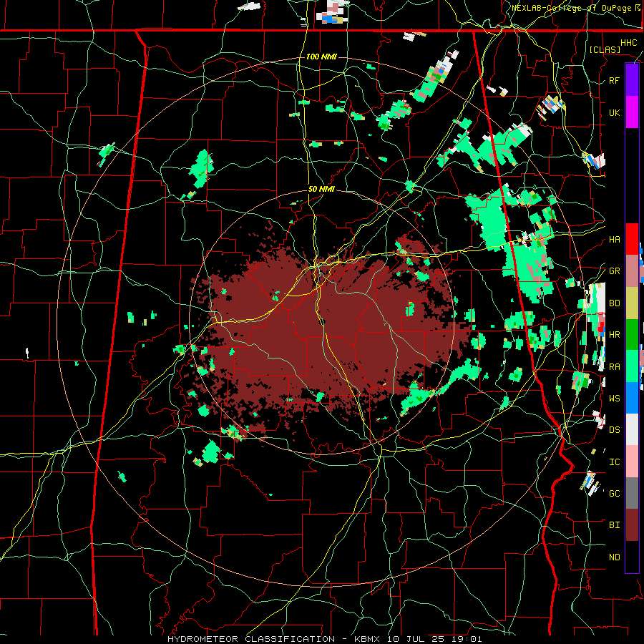This screenshot has width=644, height=644.
Task: Click the BI legend label
Action: click(614, 525)
